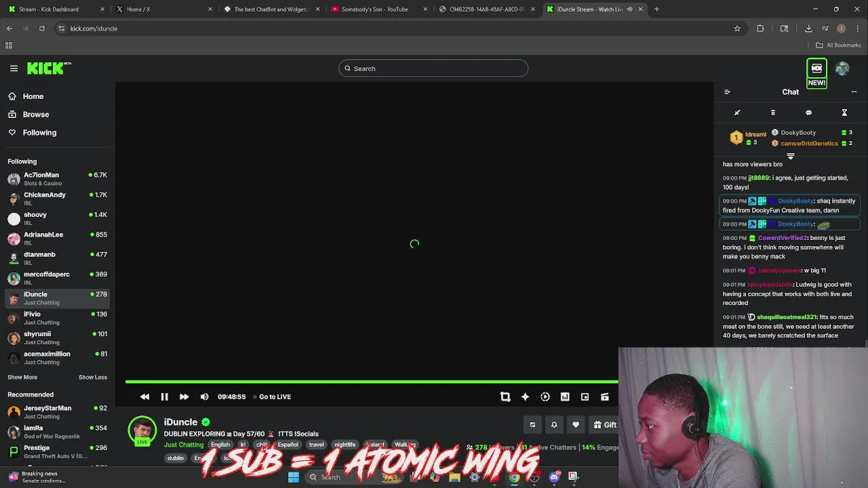Viewport: 868px width, 488px height.
Task: Open Browse in sidebar
Action: (28, 115)
